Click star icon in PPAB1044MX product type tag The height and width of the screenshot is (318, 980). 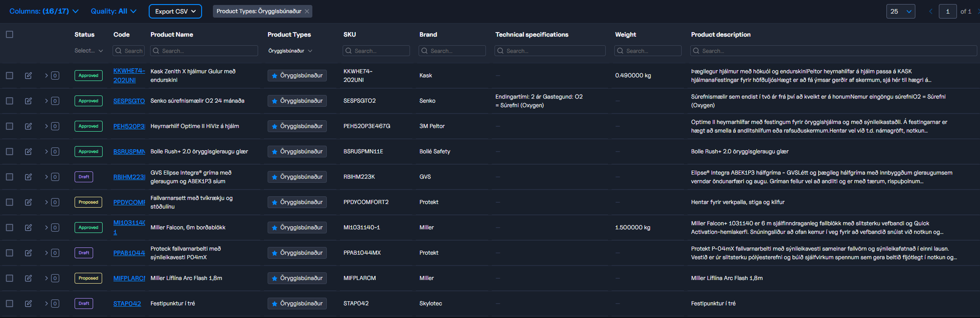coord(274,253)
